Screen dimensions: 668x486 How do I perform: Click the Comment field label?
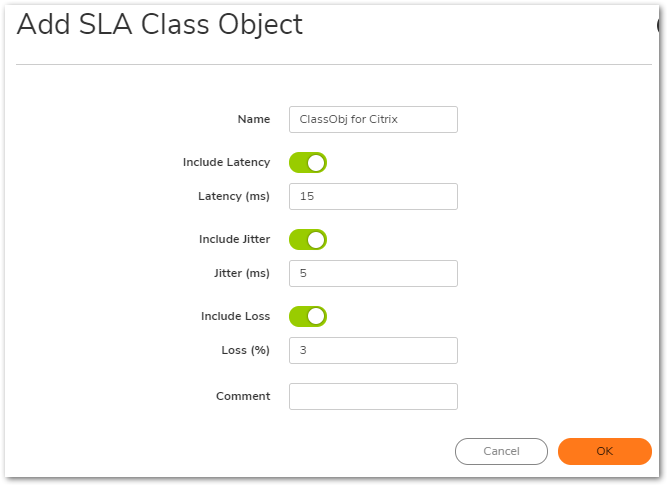coord(243,397)
